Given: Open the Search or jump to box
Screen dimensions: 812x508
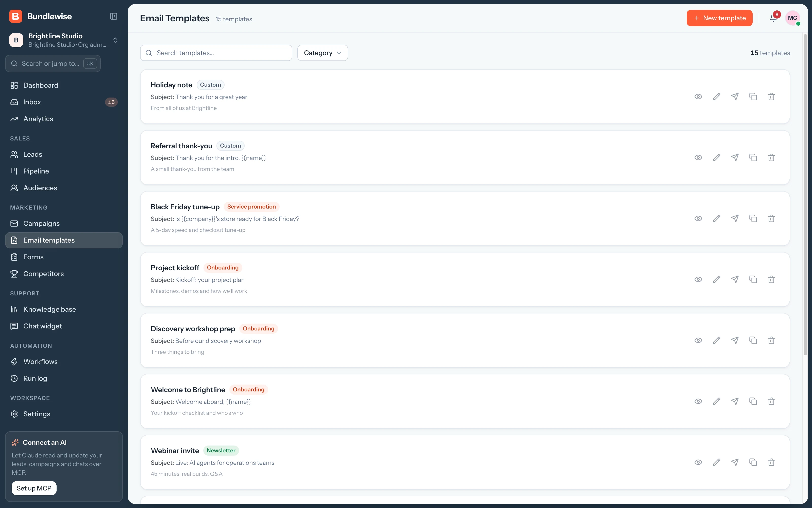Looking at the screenshot, I should [x=53, y=63].
